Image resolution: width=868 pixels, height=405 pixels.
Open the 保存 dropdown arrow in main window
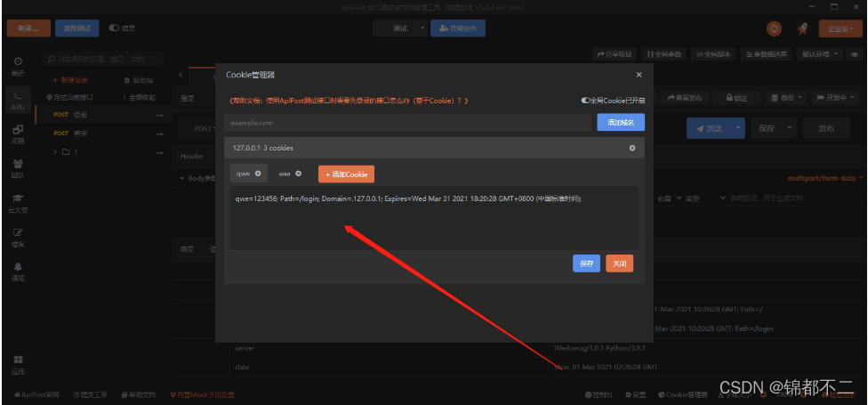(789, 128)
